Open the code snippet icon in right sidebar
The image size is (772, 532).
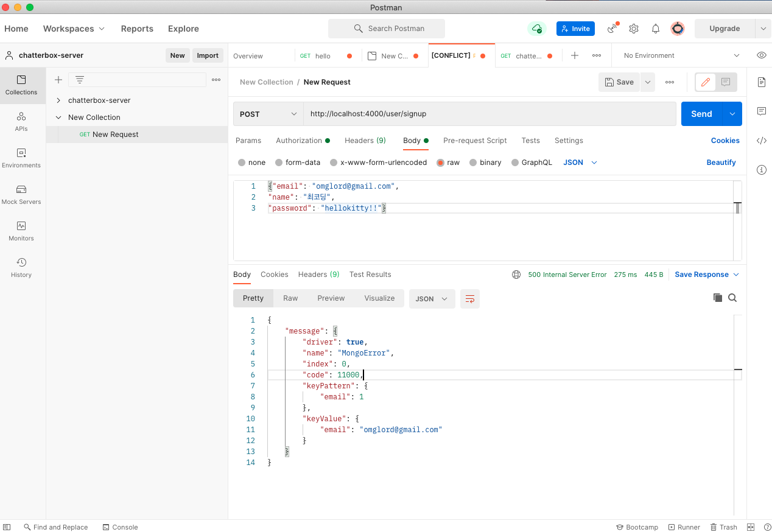[x=762, y=141]
